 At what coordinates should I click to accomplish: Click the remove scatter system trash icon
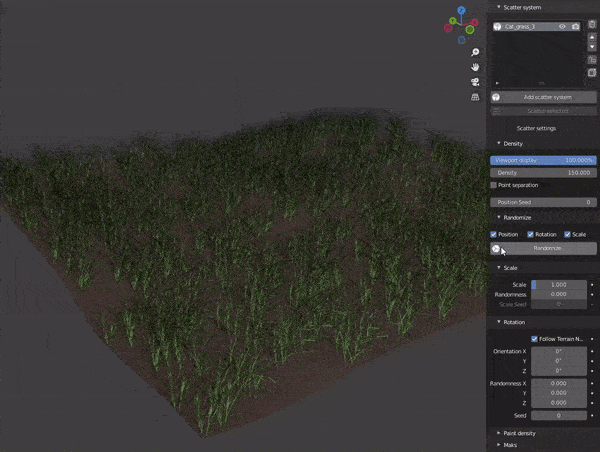[592, 24]
